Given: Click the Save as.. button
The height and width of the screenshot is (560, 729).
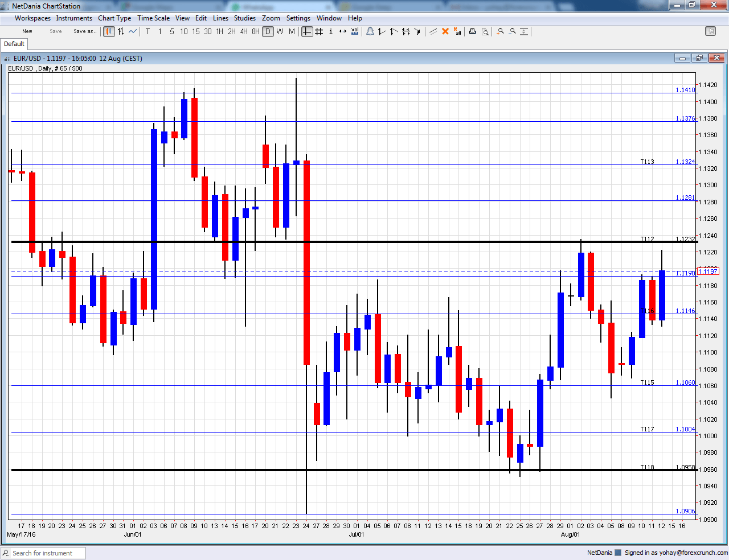Looking at the screenshot, I should (x=84, y=31).
